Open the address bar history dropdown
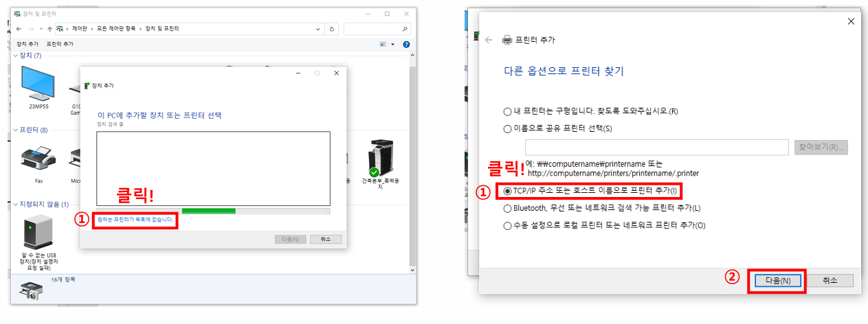 point(318,29)
